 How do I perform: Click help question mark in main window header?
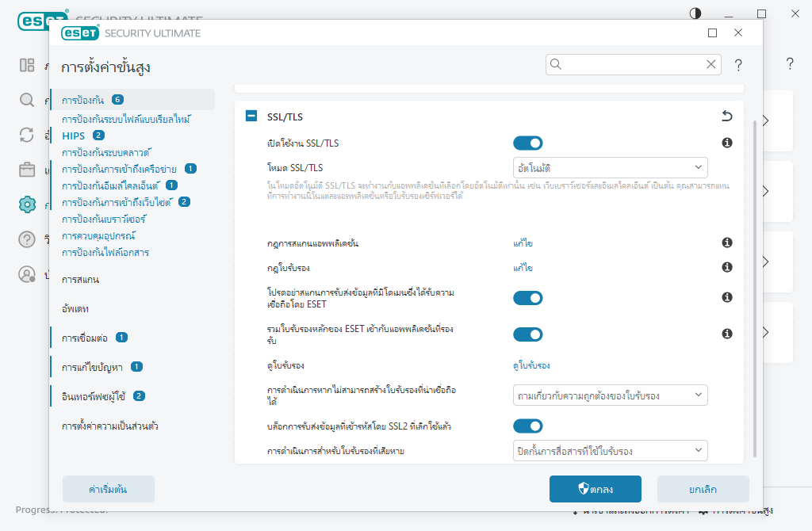coord(790,63)
